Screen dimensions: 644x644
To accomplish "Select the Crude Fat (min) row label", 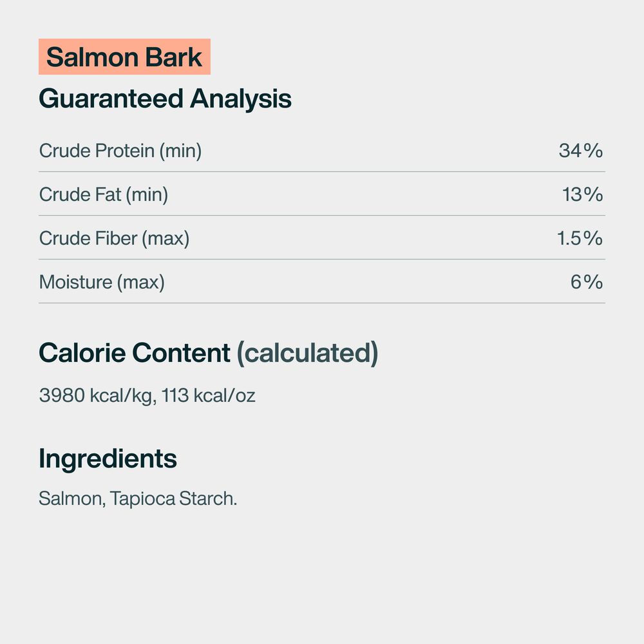I will click(x=104, y=194).
